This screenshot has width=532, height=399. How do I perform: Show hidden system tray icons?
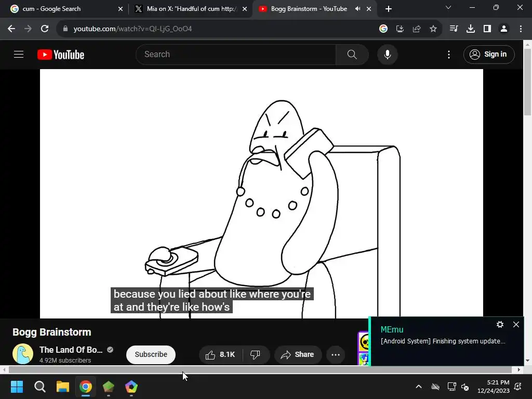[x=419, y=387]
